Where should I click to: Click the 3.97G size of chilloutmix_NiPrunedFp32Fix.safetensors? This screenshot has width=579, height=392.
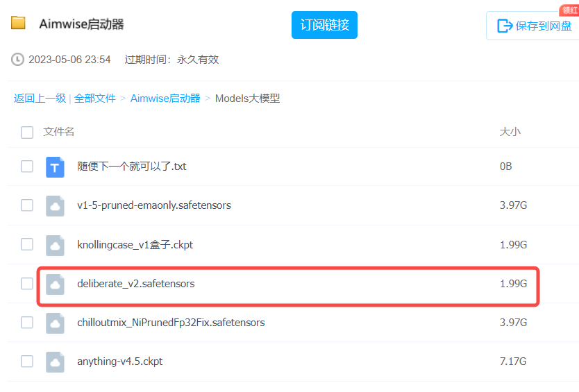(513, 323)
